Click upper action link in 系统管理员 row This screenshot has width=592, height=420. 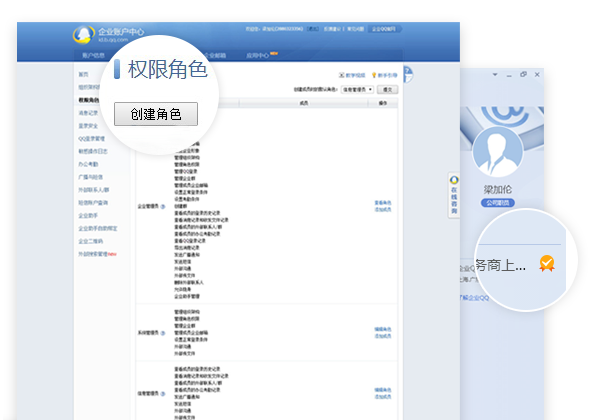click(x=383, y=329)
